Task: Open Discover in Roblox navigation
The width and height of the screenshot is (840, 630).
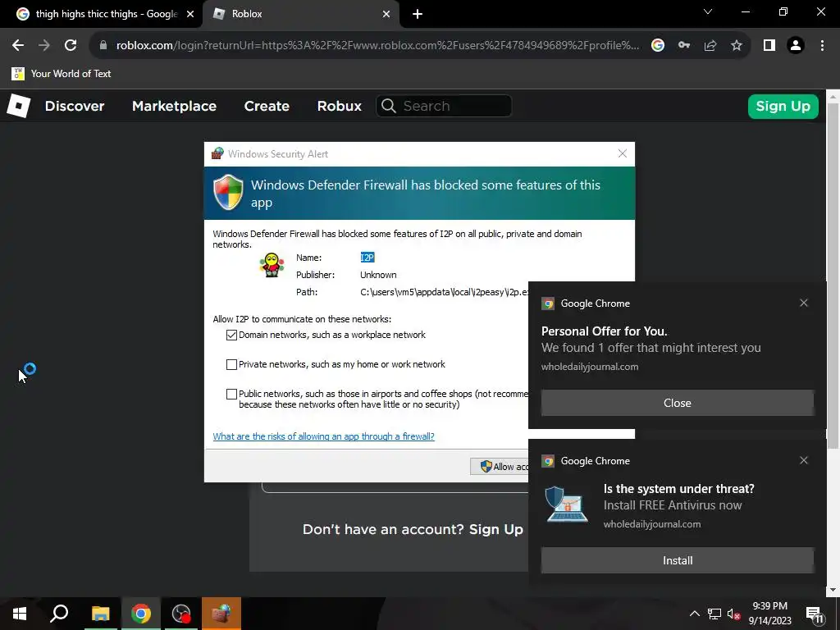Action: 75,106
